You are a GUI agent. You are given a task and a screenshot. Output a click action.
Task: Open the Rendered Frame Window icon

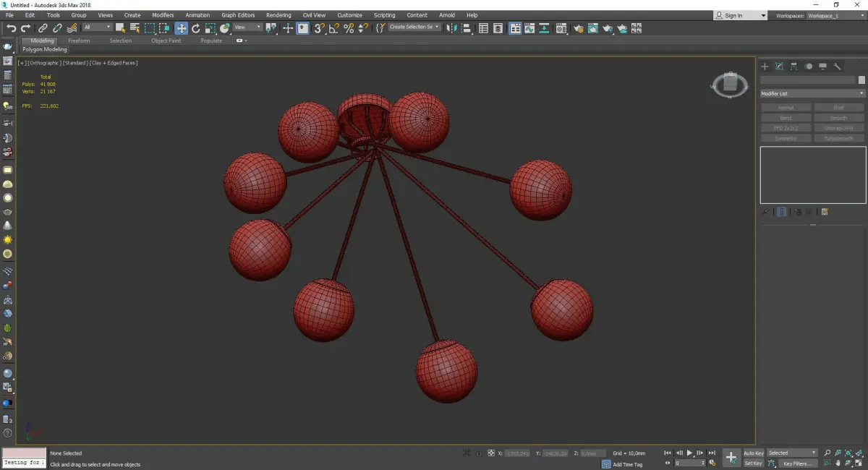593,28
